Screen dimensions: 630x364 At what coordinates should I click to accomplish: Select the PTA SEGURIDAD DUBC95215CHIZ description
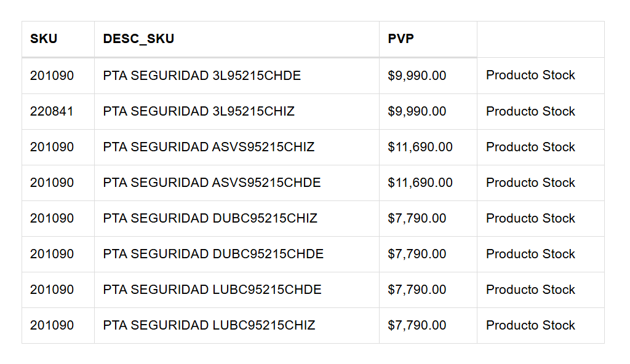point(210,218)
